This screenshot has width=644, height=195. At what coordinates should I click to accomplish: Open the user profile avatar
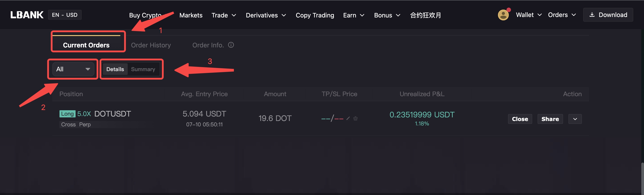tap(503, 15)
